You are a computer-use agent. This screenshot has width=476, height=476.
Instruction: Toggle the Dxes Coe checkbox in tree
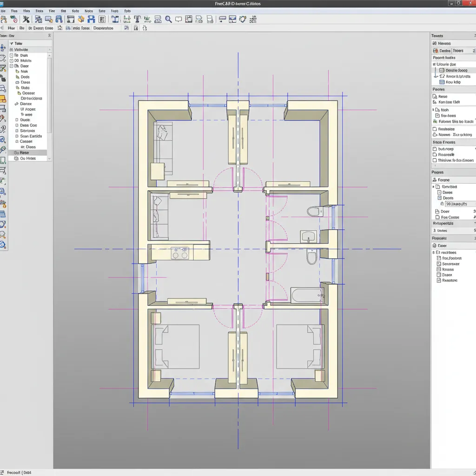click(x=17, y=126)
